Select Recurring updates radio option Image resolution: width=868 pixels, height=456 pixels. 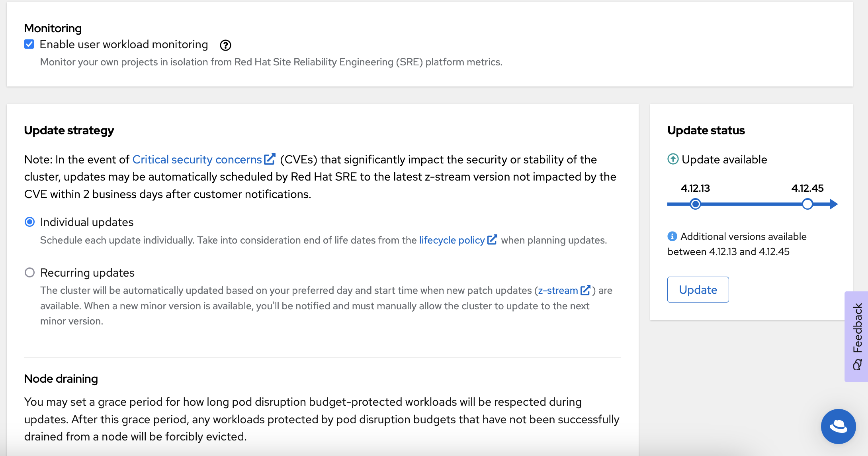coord(30,273)
